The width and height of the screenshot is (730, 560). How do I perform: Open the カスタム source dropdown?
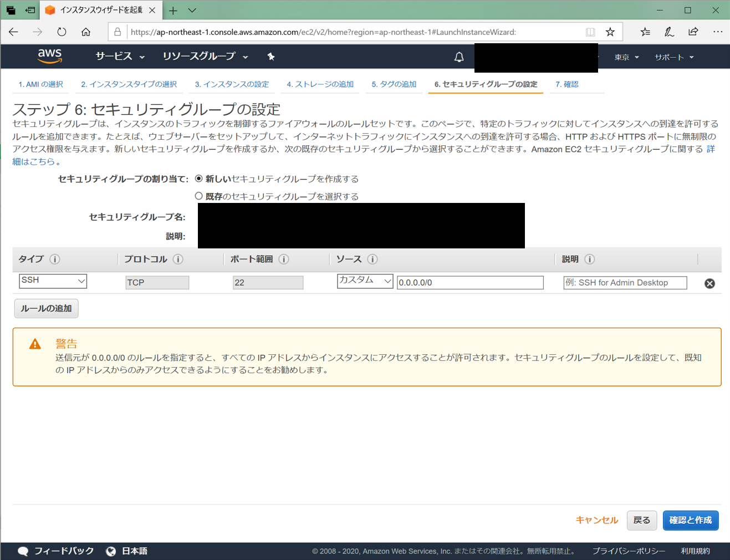click(365, 281)
